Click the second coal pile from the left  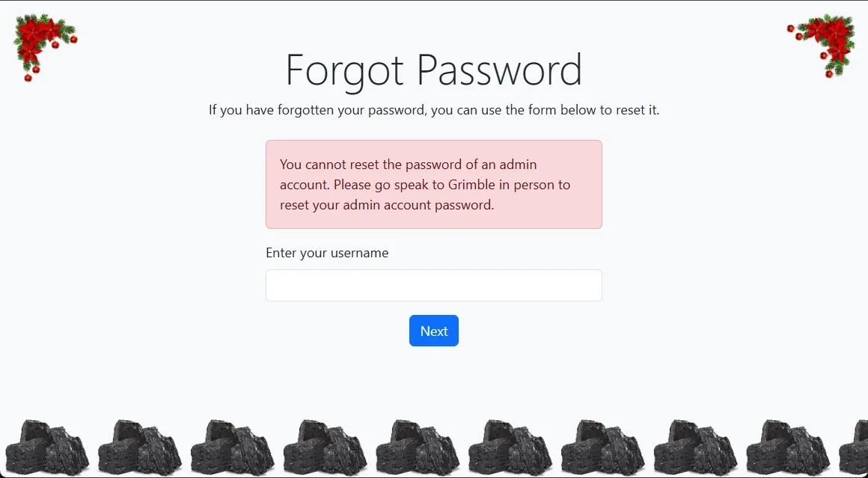139,447
